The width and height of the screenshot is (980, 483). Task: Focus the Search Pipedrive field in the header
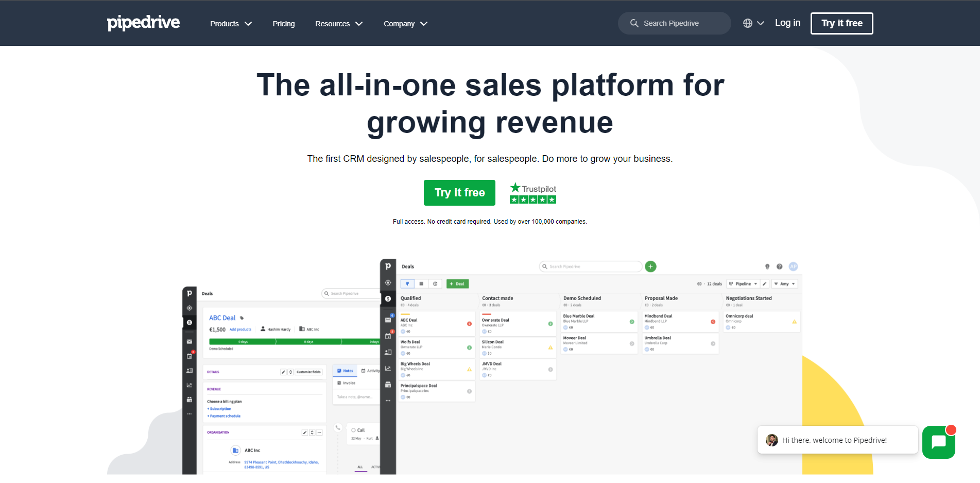pyautogui.click(x=674, y=23)
